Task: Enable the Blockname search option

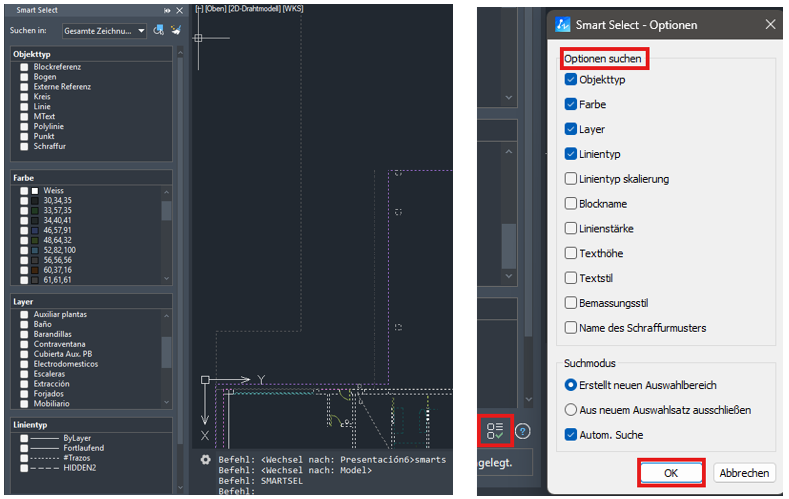Action: 570,203
